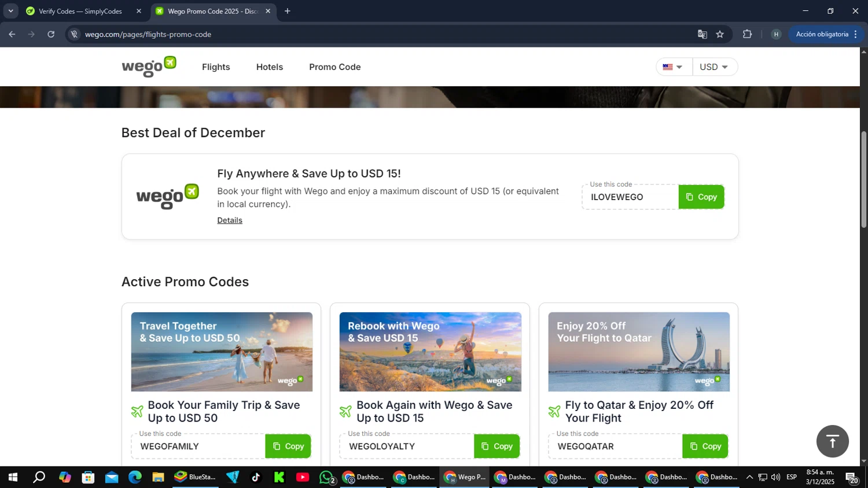Click the Wego logo in the header

(x=149, y=67)
